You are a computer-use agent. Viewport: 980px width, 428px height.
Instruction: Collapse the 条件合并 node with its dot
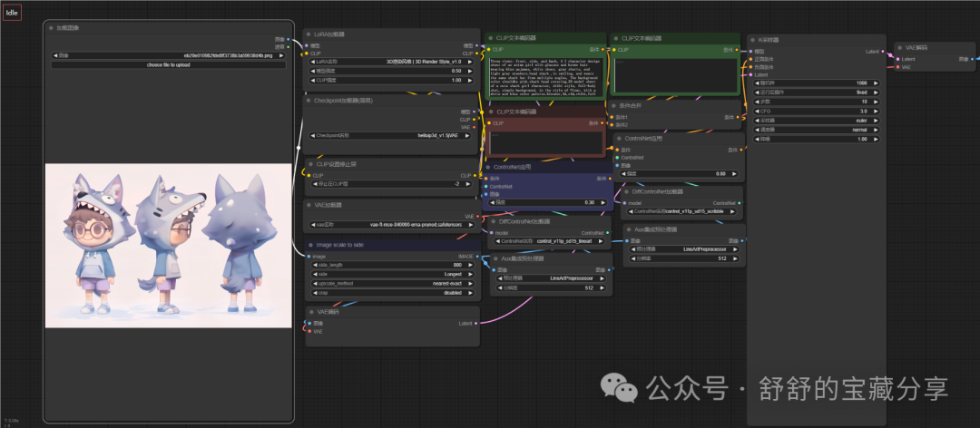tap(615, 105)
